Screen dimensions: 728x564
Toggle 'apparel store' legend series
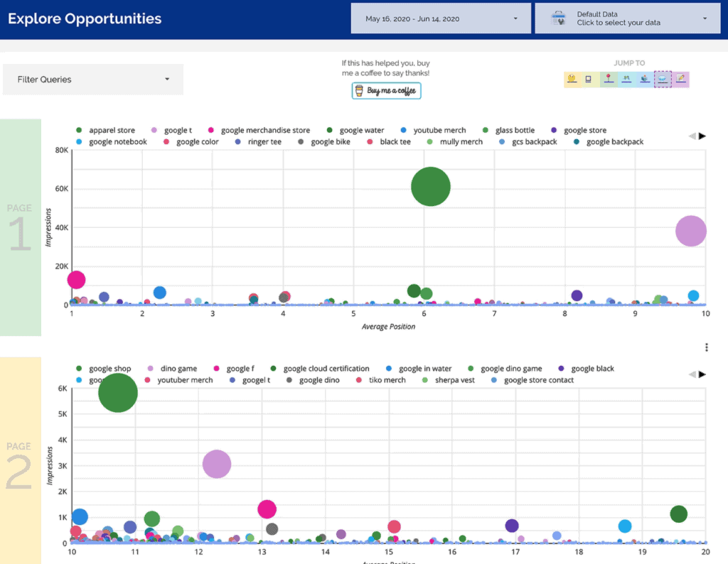[106, 130]
